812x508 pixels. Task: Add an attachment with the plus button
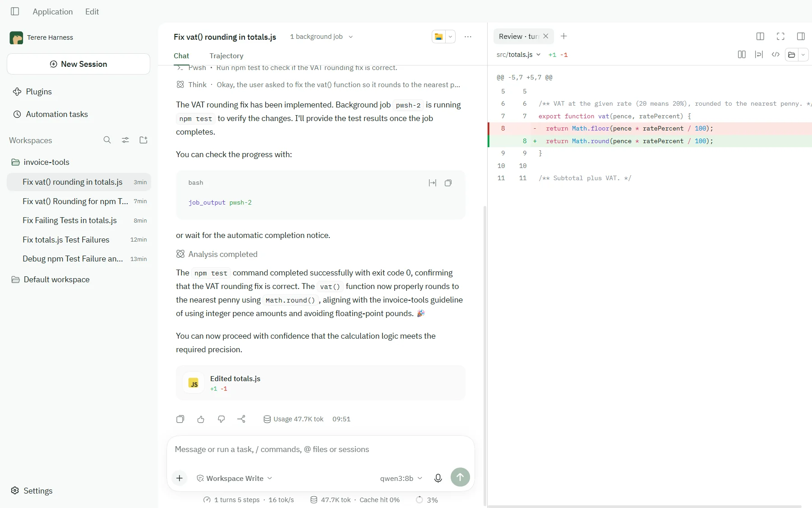click(180, 478)
